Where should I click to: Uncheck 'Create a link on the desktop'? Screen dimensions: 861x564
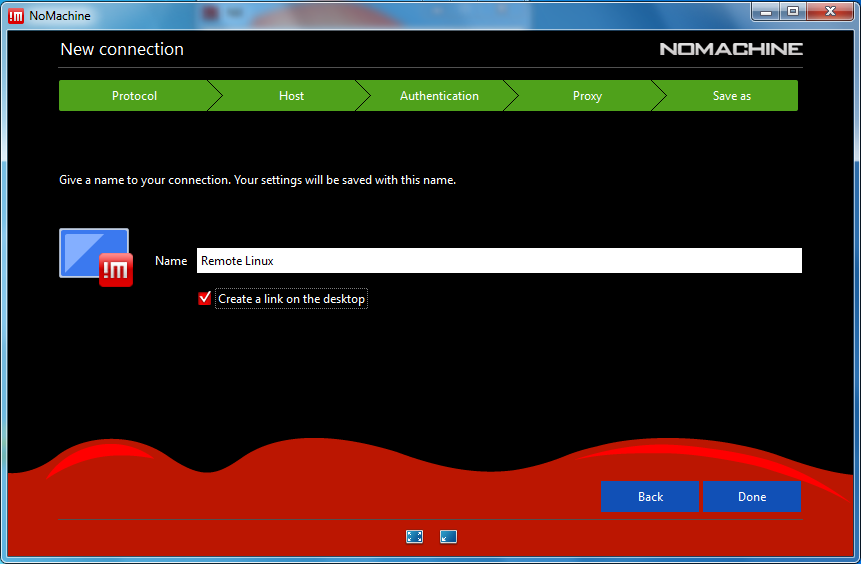click(205, 298)
